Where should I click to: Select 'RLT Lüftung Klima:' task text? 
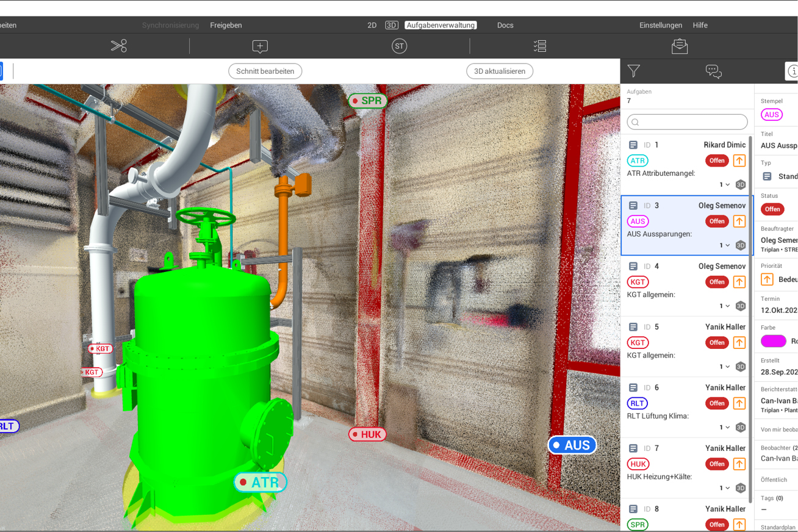pos(658,416)
